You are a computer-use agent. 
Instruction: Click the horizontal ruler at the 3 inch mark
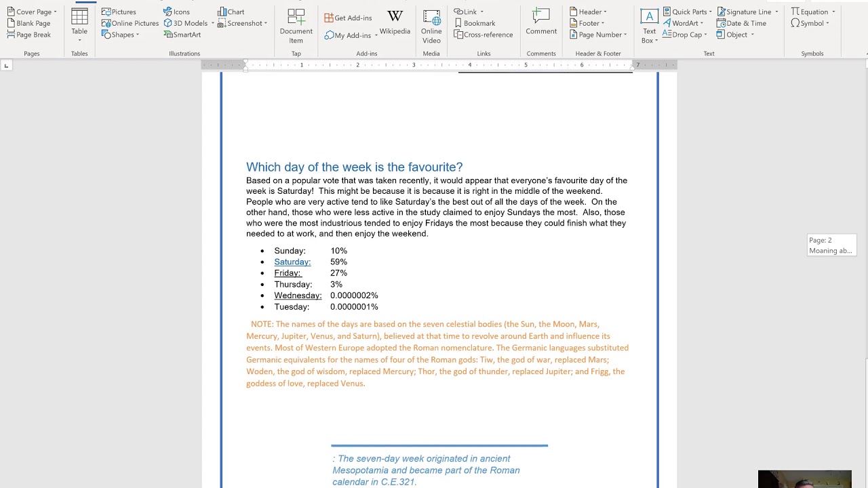pyautogui.click(x=414, y=65)
